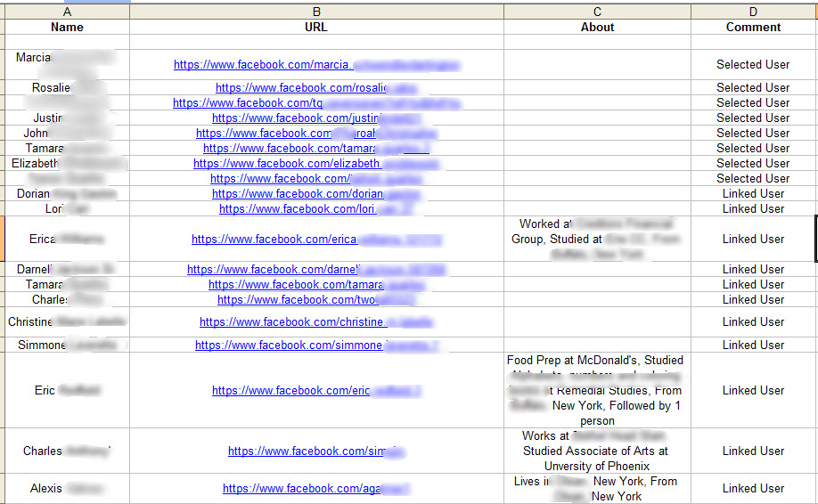Select the Dorian name cell
Image resolution: width=818 pixels, height=504 pixels.
(x=68, y=193)
